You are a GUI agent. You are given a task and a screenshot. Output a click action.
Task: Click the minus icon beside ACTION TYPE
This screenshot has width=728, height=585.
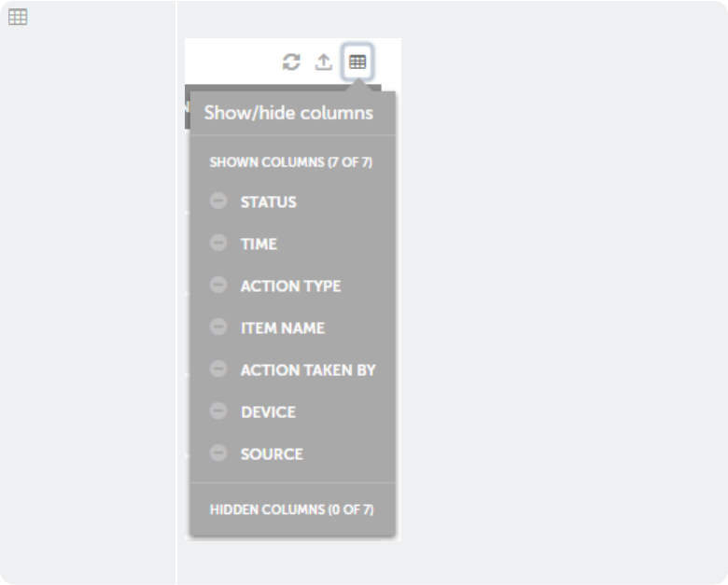(218, 285)
